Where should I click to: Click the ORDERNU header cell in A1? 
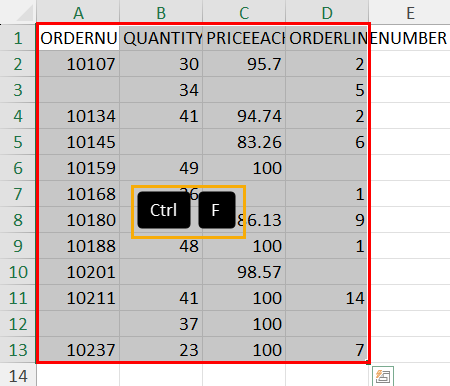point(79,38)
